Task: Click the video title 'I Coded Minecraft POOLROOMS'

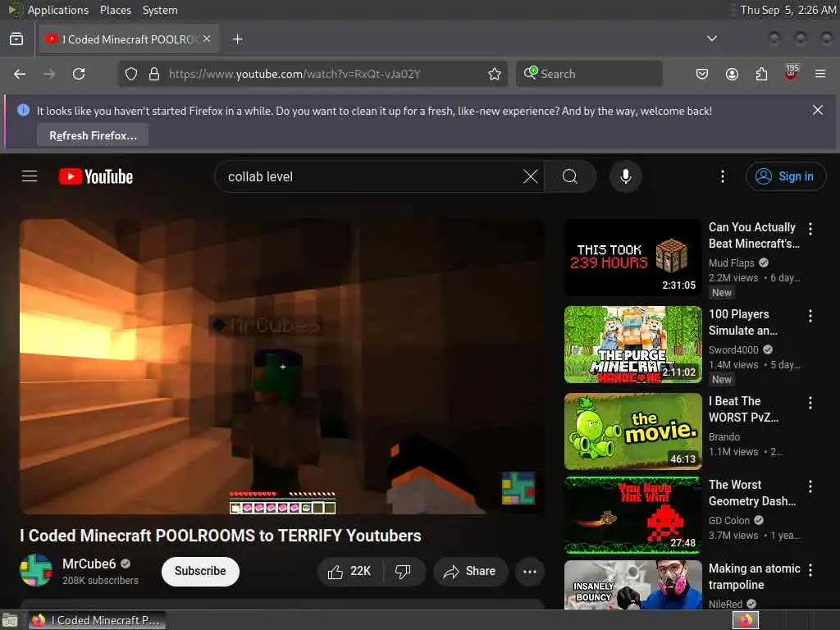Action: [221, 536]
